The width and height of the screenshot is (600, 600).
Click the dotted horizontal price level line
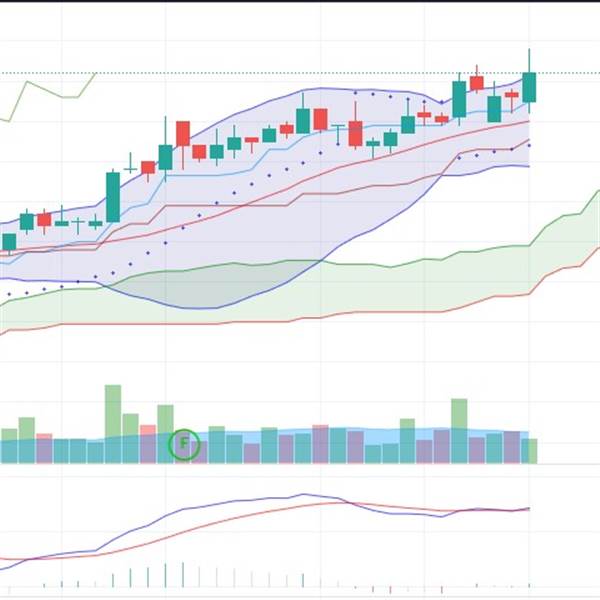tap(300, 73)
